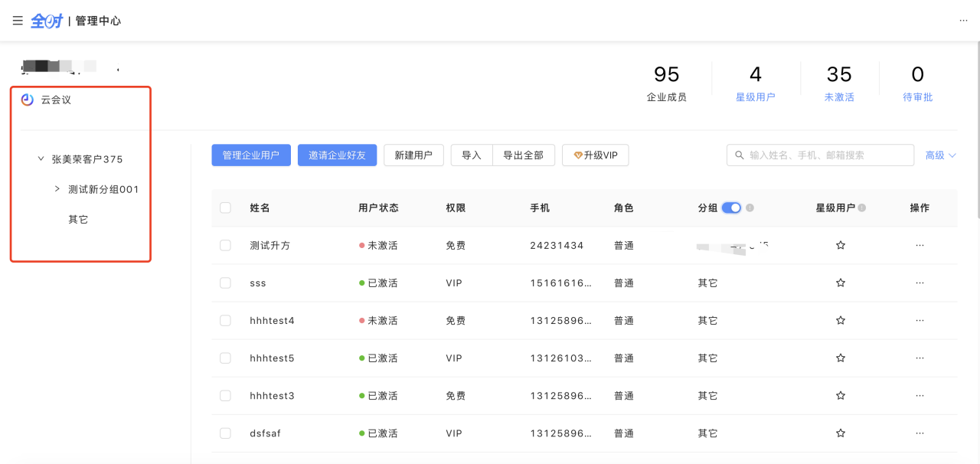Click the hamburger menu icon
Screen dimensions: 980x464
pyautogui.click(x=18, y=21)
